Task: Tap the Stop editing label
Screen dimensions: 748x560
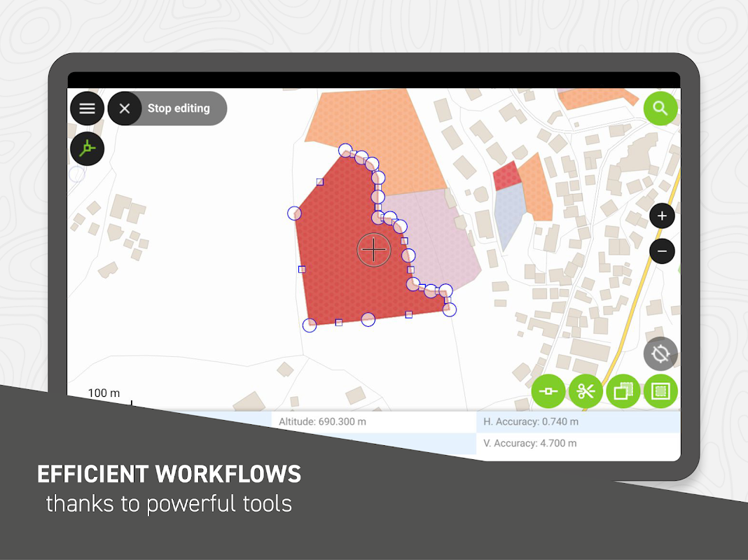Action: click(x=179, y=108)
